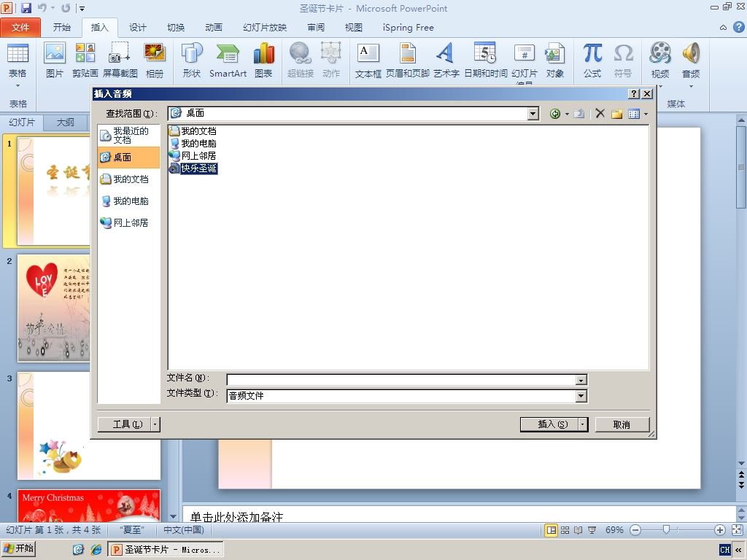Expand the Table button dropdown arrow
The width and height of the screenshot is (747, 560).
(x=18, y=86)
